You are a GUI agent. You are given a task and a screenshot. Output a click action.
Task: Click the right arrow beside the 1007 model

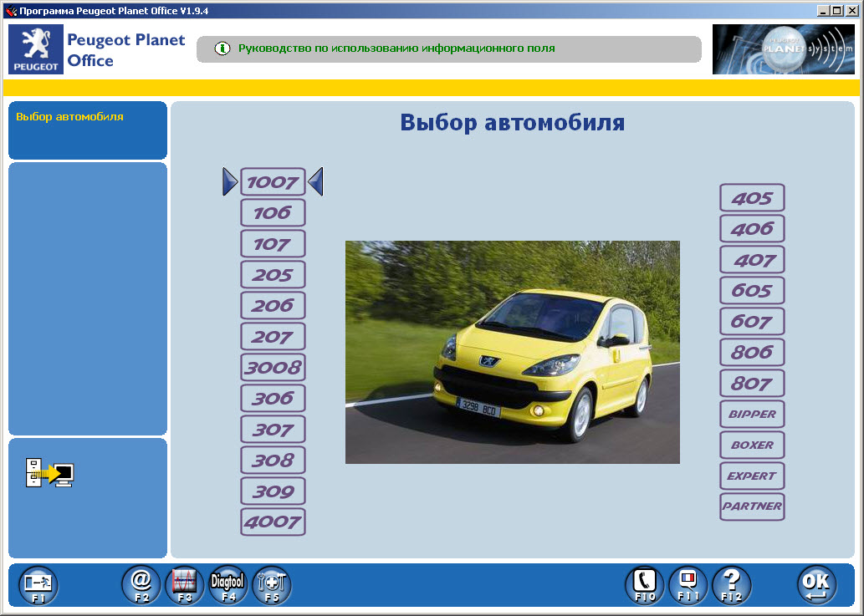tap(316, 181)
